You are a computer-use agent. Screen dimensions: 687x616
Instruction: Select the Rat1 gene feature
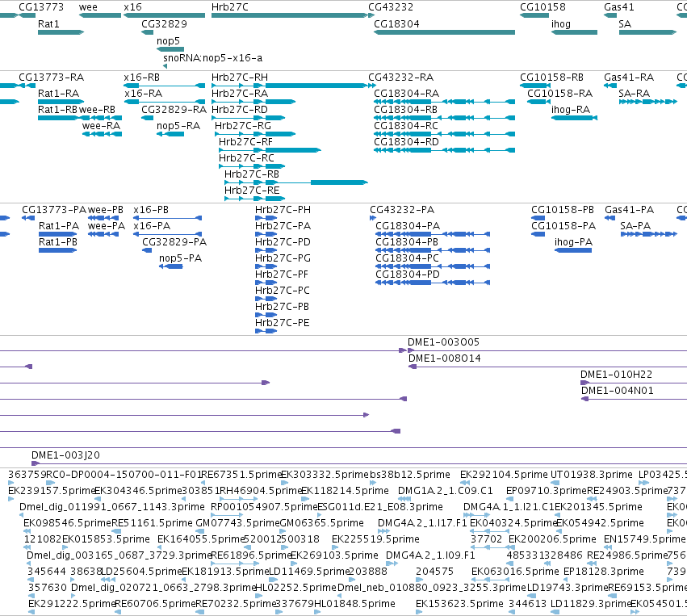(61, 32)
